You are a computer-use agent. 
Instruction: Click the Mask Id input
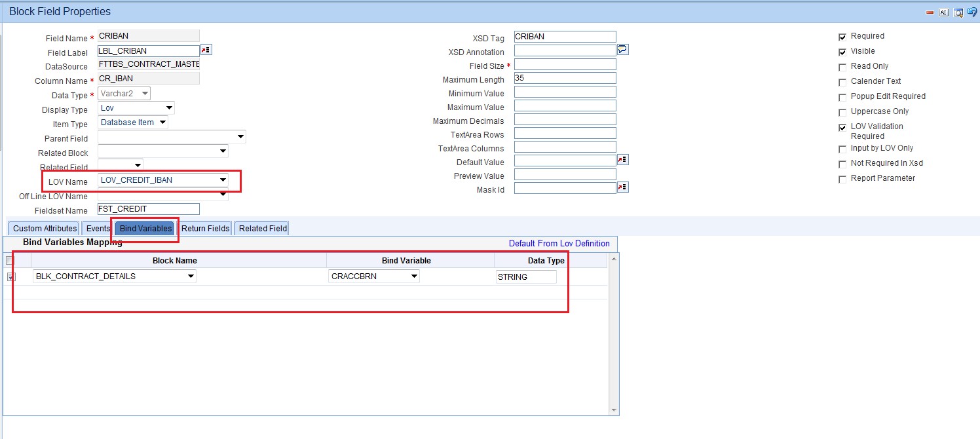click(565, 188)
